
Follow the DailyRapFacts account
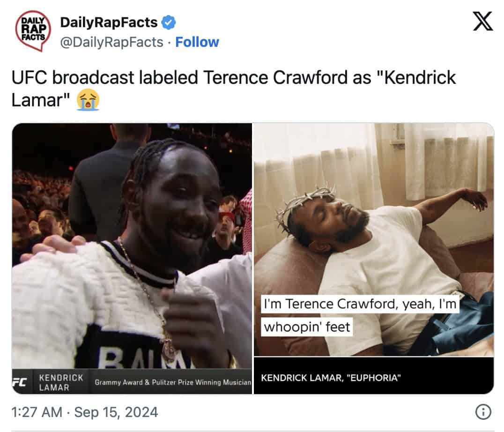(x=197, y=42)
